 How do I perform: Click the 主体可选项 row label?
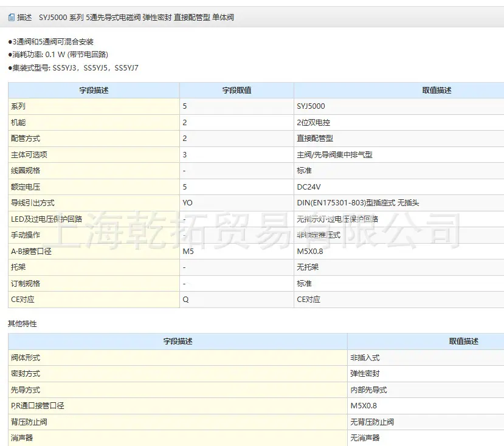(x=29, y=154)
